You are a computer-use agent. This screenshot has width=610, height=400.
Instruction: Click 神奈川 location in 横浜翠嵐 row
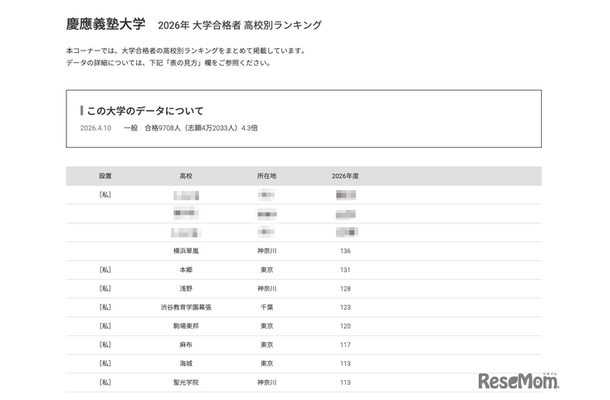266,251
